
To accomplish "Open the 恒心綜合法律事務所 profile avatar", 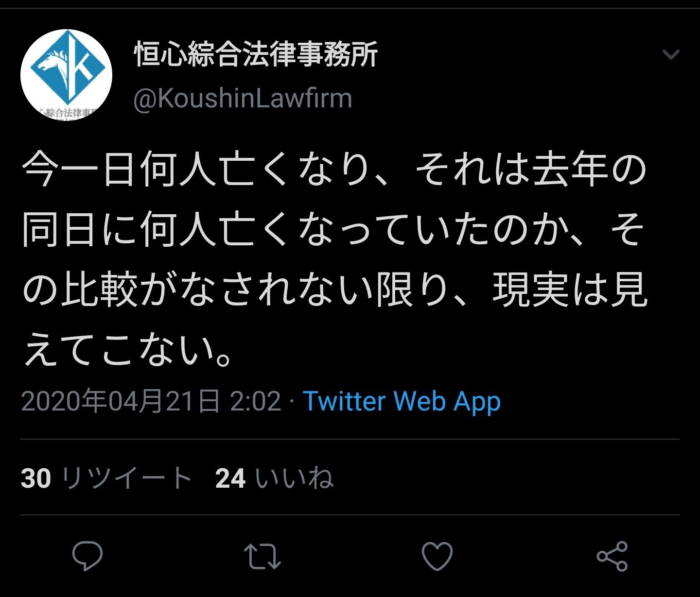I will point(66,74).
